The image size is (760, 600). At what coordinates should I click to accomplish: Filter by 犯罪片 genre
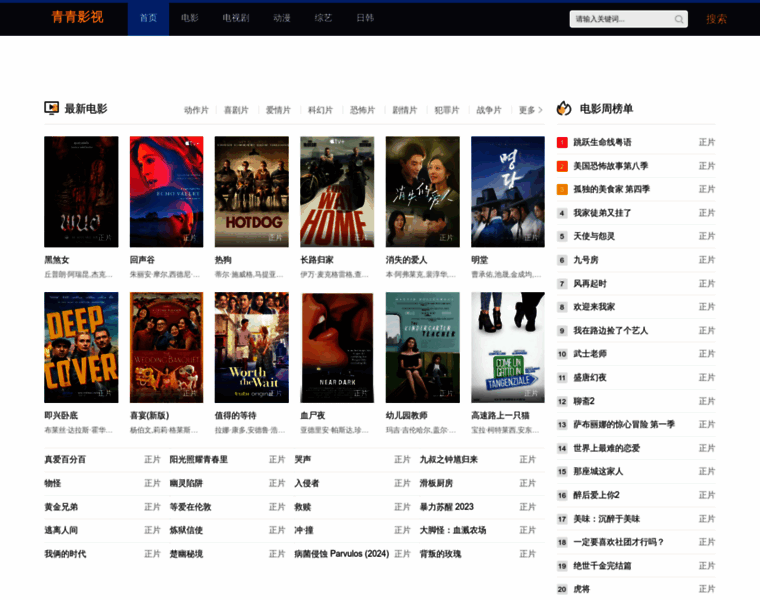tap(447, 110)
